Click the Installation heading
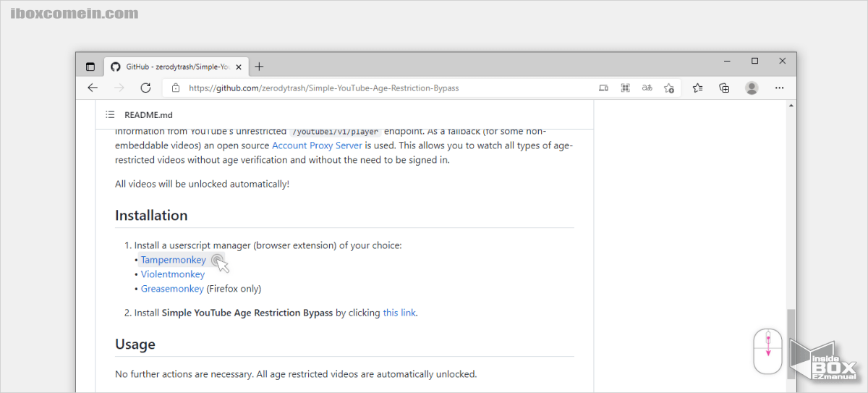 point(151,216)
